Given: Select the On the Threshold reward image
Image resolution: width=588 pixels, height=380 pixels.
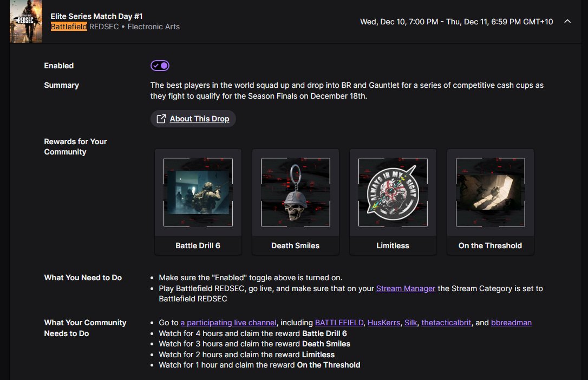Looking at the screenshot, I should (491, 192).
